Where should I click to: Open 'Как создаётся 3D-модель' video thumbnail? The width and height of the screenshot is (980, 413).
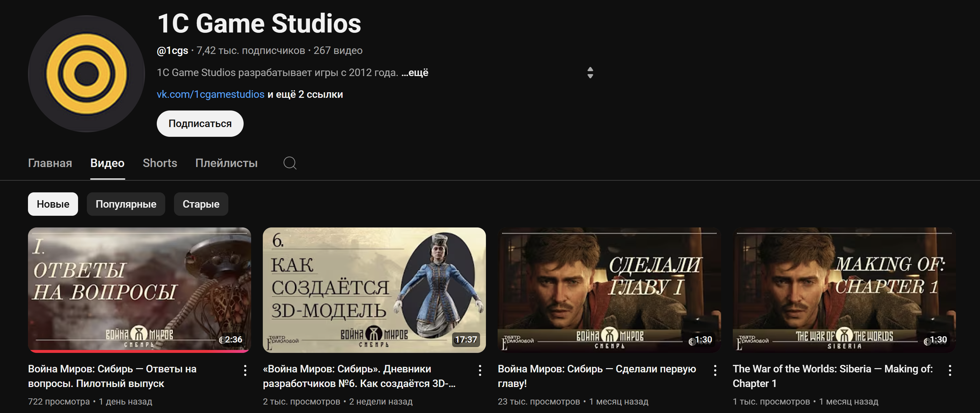click(x=374, y=290)
